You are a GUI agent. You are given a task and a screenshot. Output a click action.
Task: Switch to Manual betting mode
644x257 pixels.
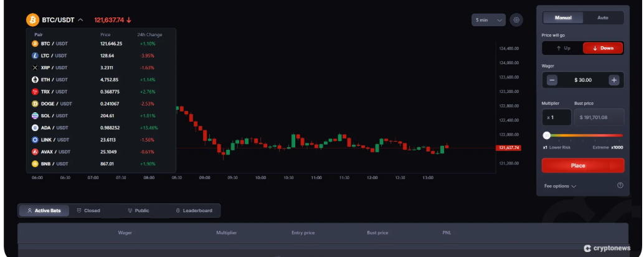point(563,17)
